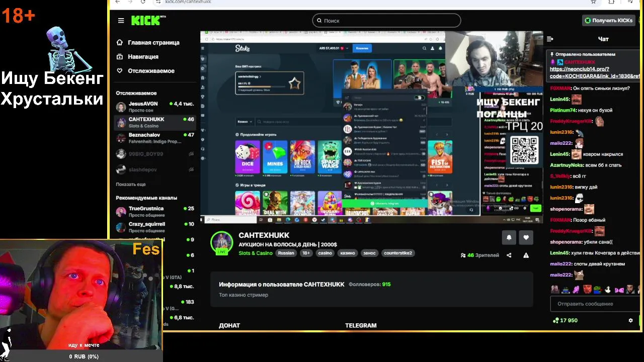644x362 pixels.
Task: Click the blue Кошелек button in stream
Action: coord(362,48)
